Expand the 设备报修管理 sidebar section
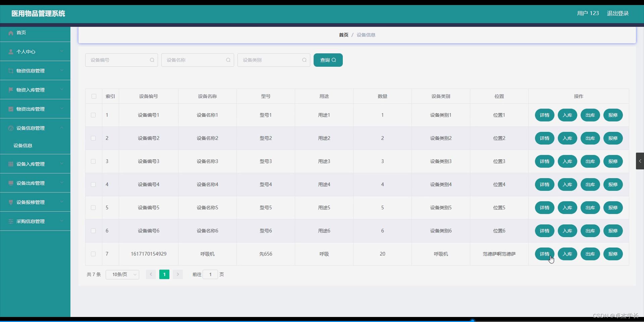This screenshot has height=322, width=644. tap(35, 202)
